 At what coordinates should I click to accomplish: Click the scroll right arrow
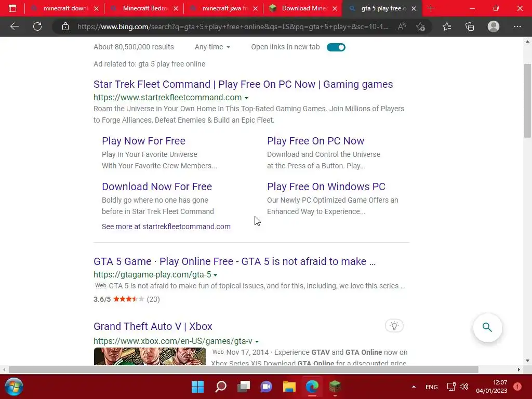coord(519,369)
